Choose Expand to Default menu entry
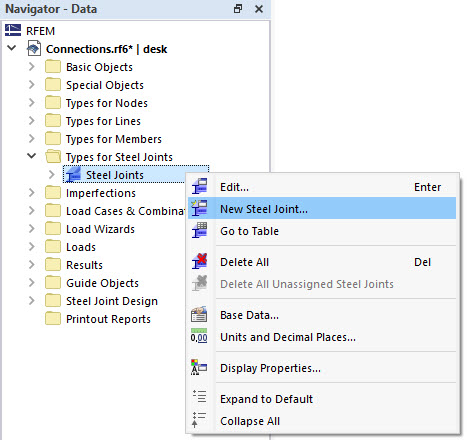 [x=322, y=399]
